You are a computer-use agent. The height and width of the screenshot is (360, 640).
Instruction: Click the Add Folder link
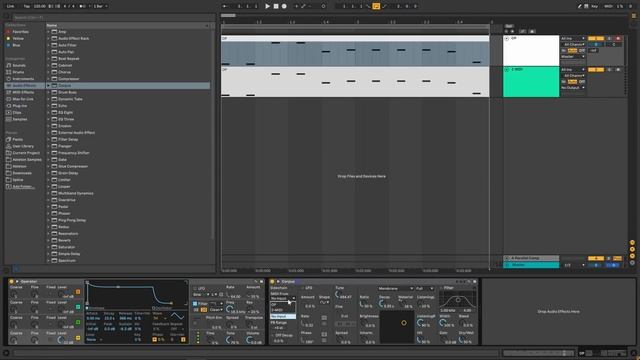(22, 187)
